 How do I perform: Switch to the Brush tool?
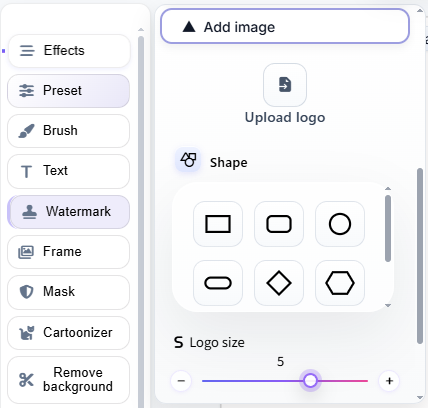(69, 131)
